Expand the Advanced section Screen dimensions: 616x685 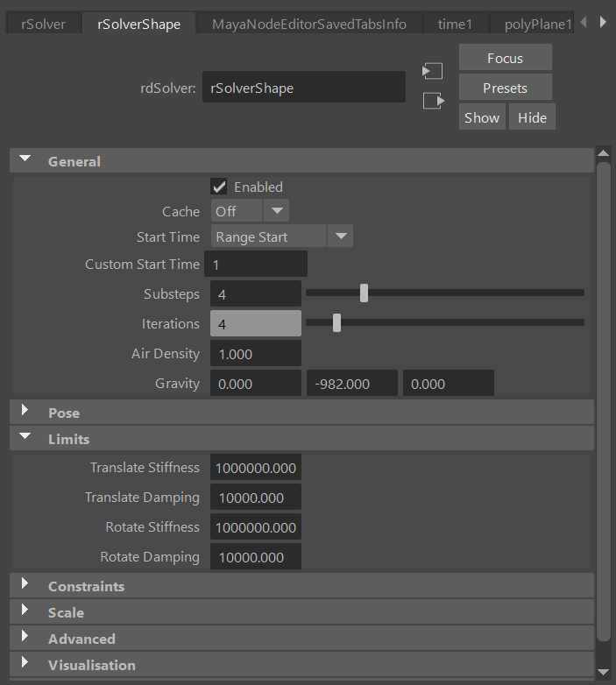tap(25, 638)
